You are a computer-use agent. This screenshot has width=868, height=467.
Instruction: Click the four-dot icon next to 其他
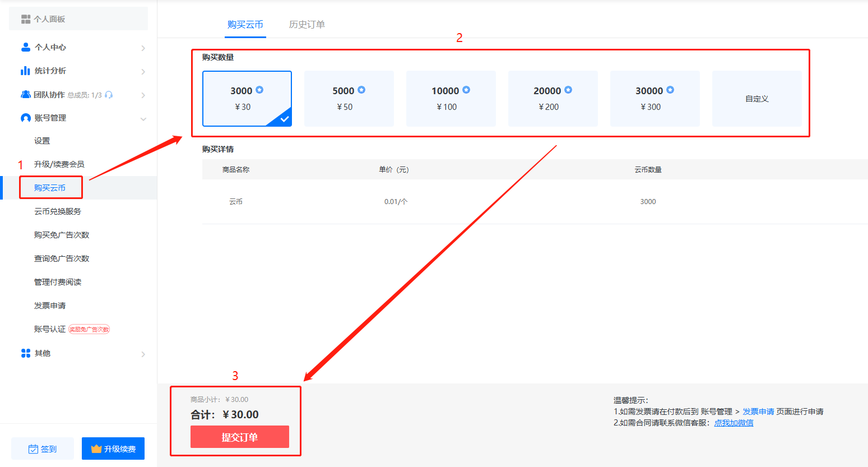click(25, 353)
